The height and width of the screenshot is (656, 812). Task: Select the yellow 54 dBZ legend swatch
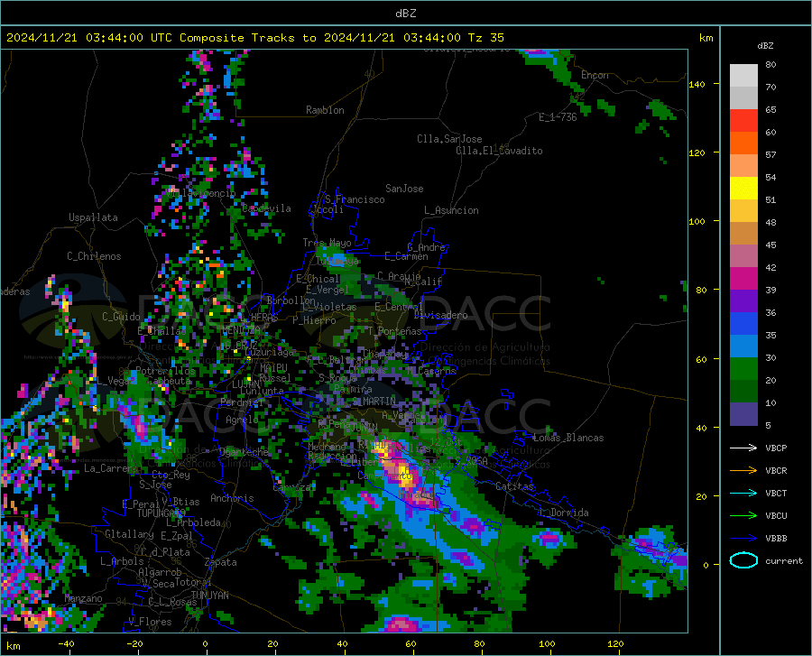(743, 189)
